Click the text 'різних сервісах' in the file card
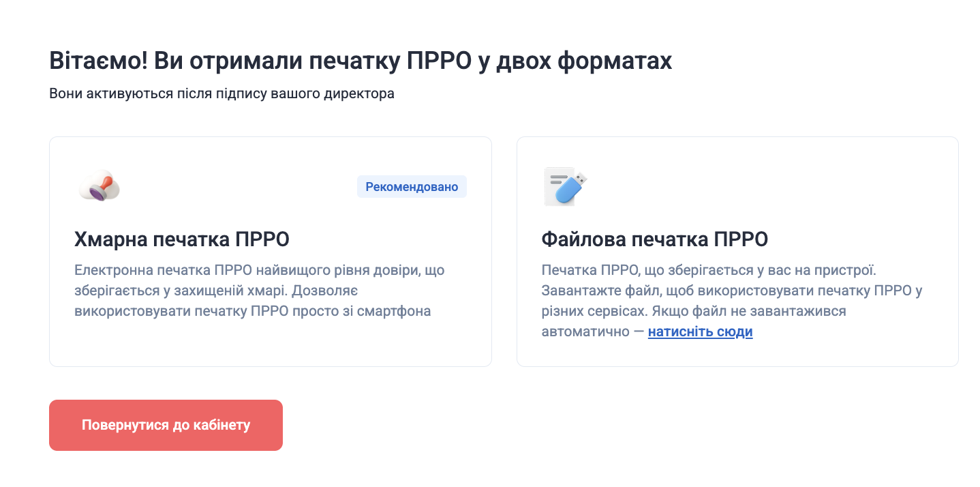This screenshot has height=487, width=980. (x=594, y=311)
